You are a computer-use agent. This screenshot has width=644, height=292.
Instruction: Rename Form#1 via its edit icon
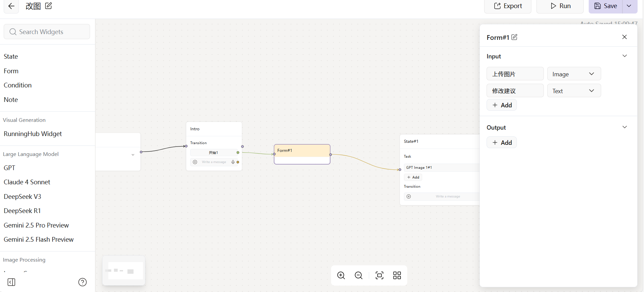tap(514, 37)
